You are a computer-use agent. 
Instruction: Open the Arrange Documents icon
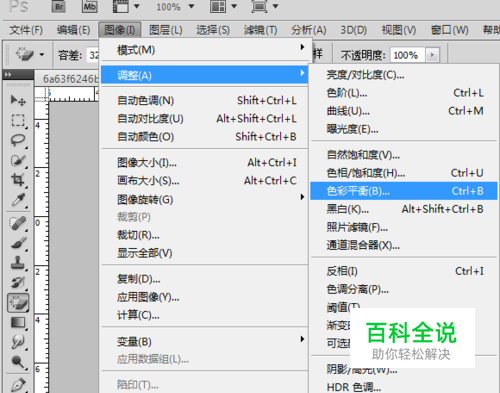pos(218,6)
